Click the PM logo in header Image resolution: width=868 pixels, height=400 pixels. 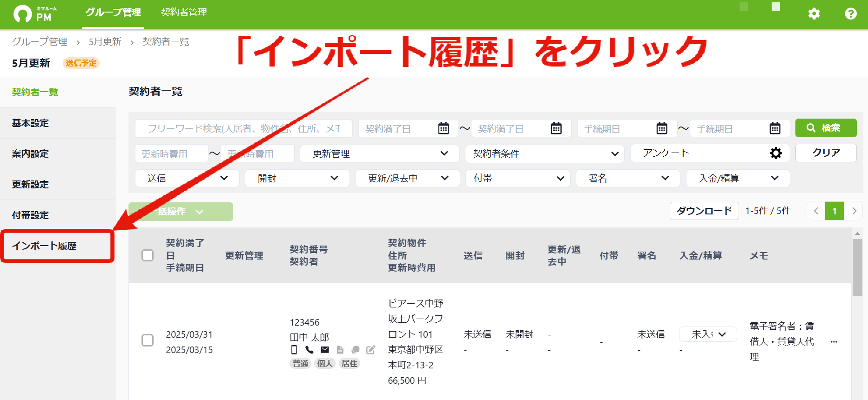coord(35,13)
